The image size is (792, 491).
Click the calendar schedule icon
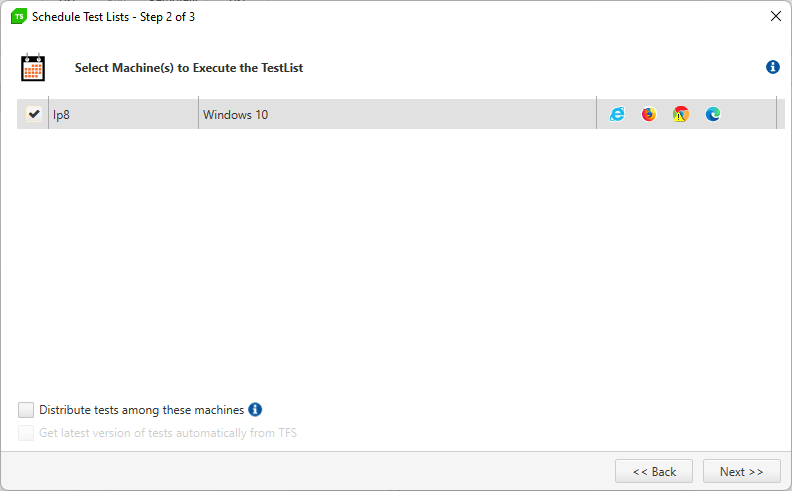[x=33, y=67]
